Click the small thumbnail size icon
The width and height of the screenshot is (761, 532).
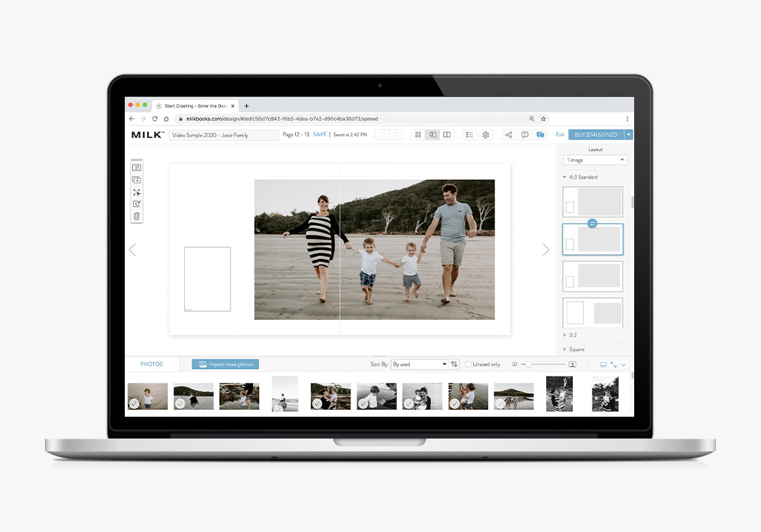click(x=514, y=364)
